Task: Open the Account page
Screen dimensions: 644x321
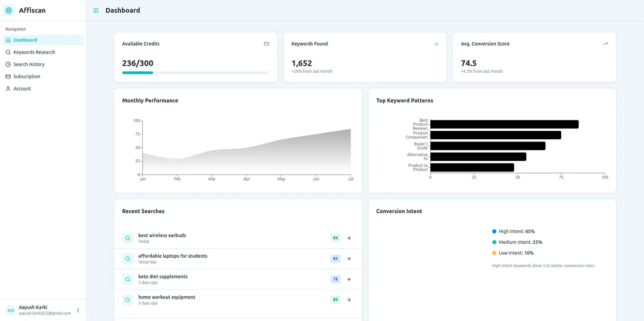Action: [x=23, y=88]
